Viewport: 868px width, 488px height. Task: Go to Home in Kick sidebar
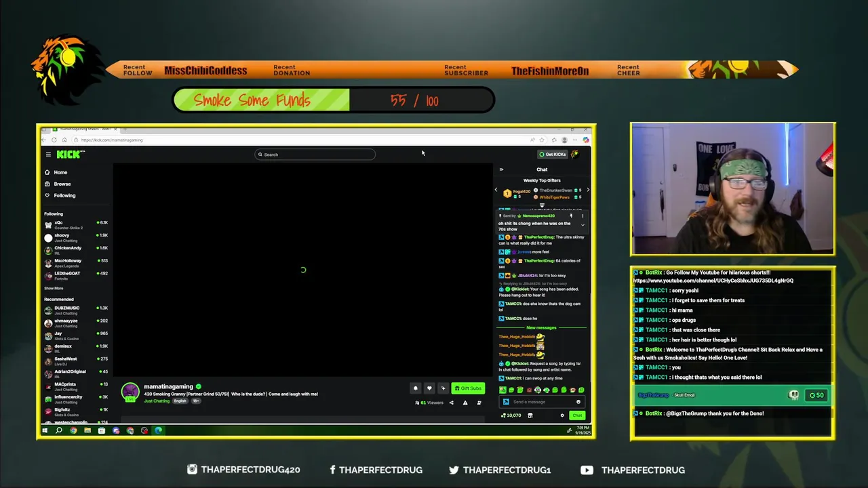56,172
